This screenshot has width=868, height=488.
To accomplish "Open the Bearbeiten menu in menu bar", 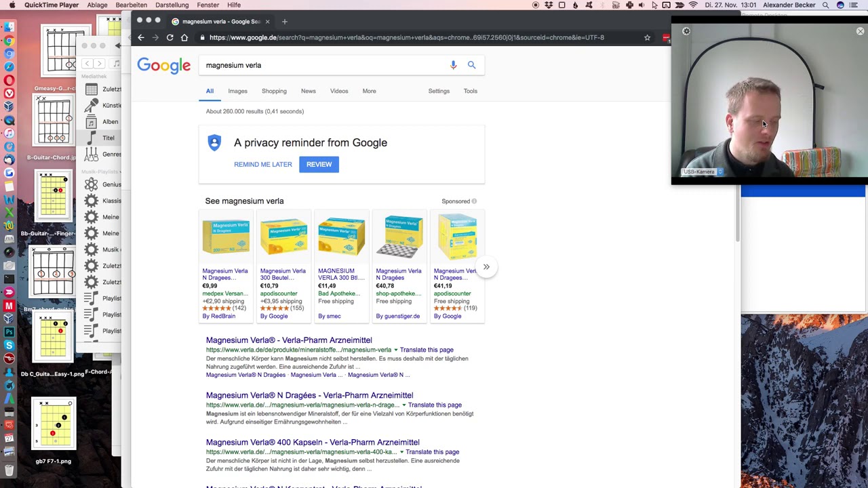I will (132, 5).
